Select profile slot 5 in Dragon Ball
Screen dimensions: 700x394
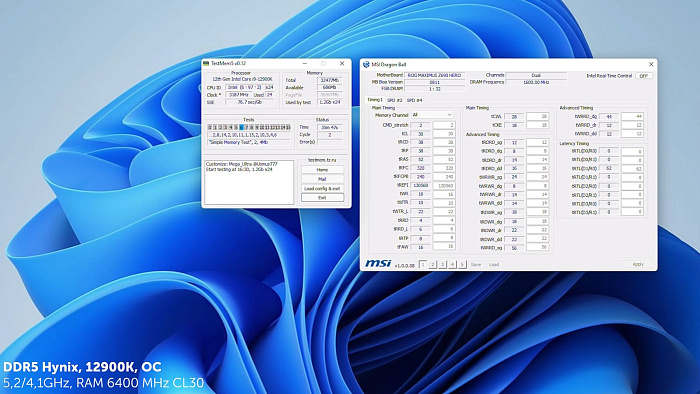pyautogui.click(x=462, y=265)
